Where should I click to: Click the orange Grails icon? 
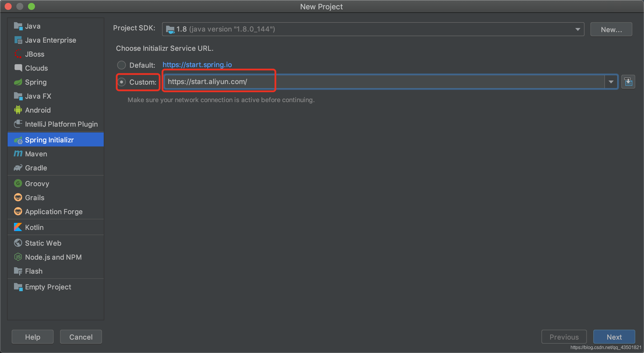coord(18,198)
